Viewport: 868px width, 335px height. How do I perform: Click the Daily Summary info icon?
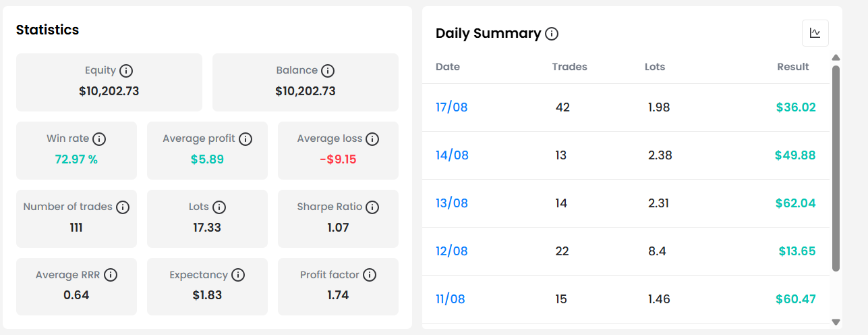click(x=552, y=34)
